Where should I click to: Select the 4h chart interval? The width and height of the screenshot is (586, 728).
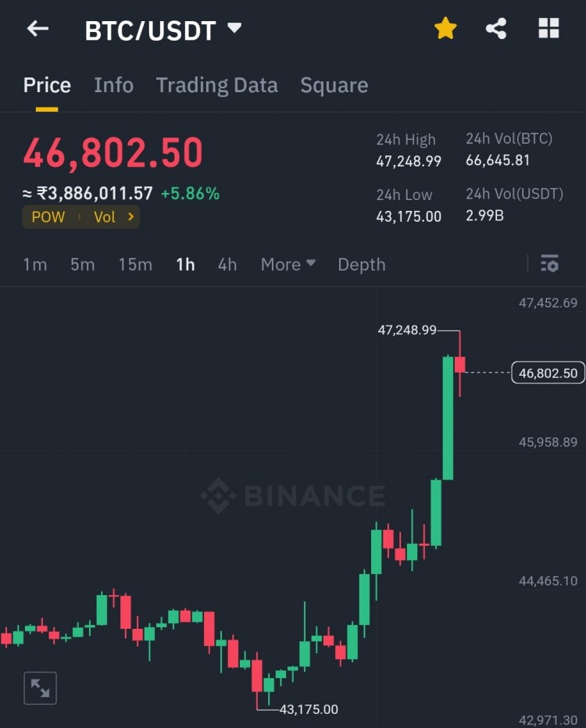(x=227, y=265)
